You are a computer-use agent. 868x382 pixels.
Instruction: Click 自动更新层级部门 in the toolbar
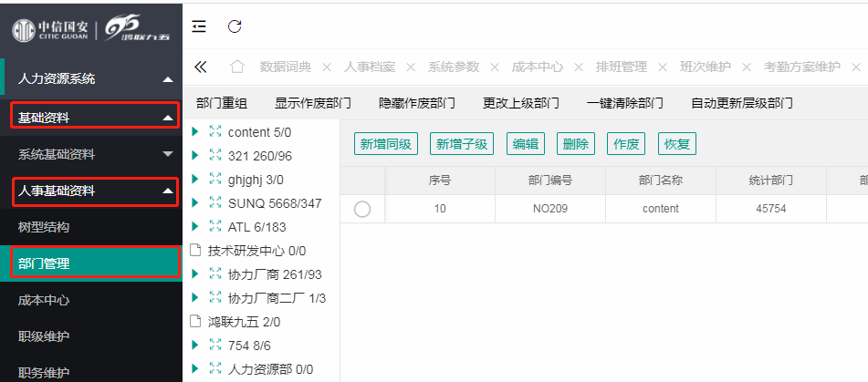(742, 103)
